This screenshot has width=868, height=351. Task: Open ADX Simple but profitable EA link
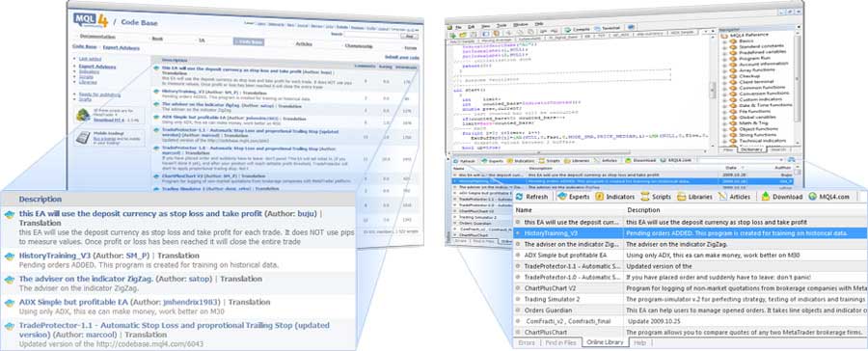click(x=73, y=302)
